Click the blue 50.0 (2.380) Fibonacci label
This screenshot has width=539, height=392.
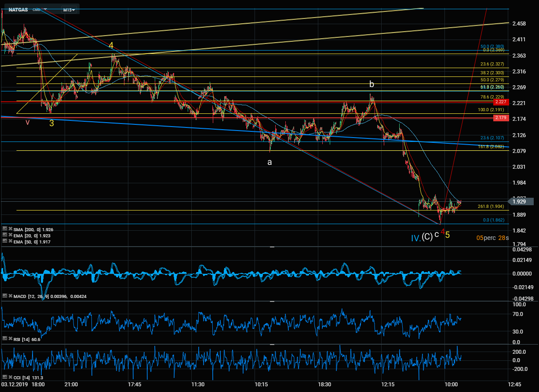point(492,46)
